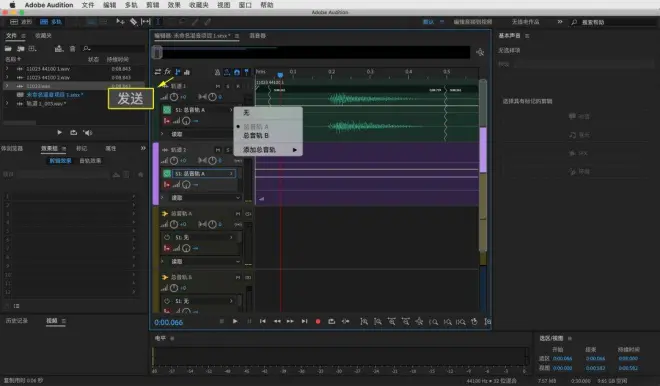Click the 波形 waveform view button
This screenshot has width=660, height=386.
point(21,22)
